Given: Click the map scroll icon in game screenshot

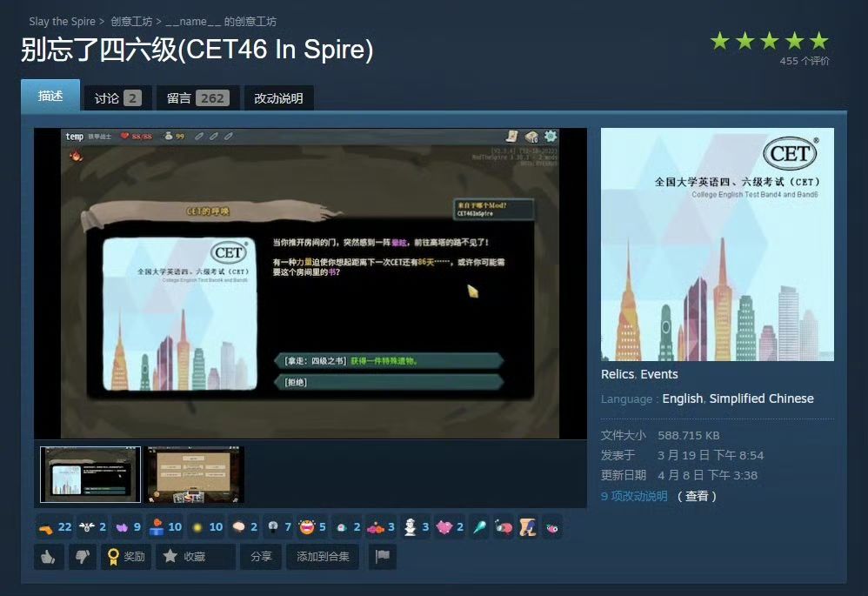Looking at the screenshot, I should point(512,136).
